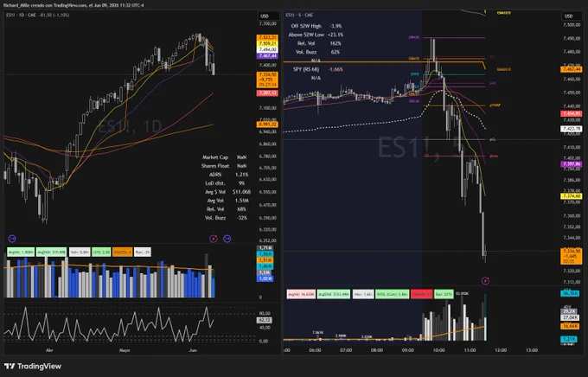Click the ORH30 level label
This screenshot has height=377, width=588.
click(413, 38)
